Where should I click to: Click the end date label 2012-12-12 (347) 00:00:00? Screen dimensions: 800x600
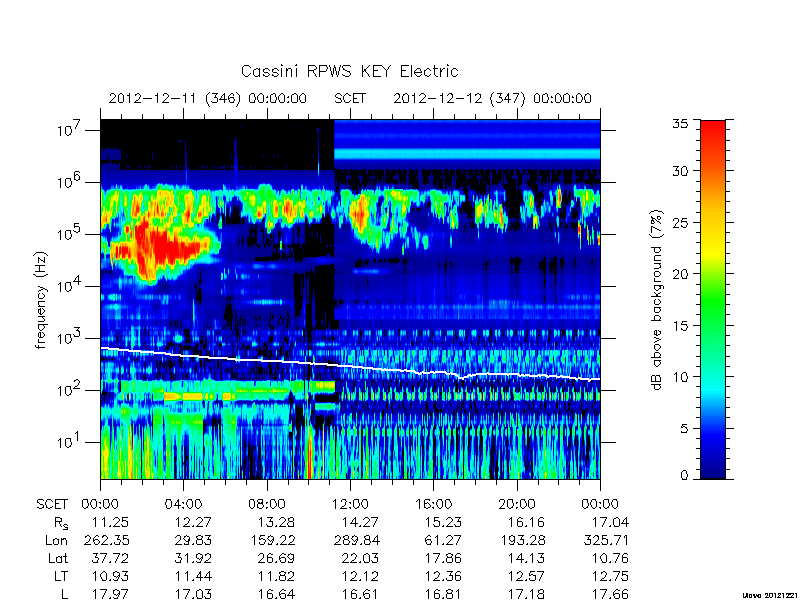tap(492, 98)
